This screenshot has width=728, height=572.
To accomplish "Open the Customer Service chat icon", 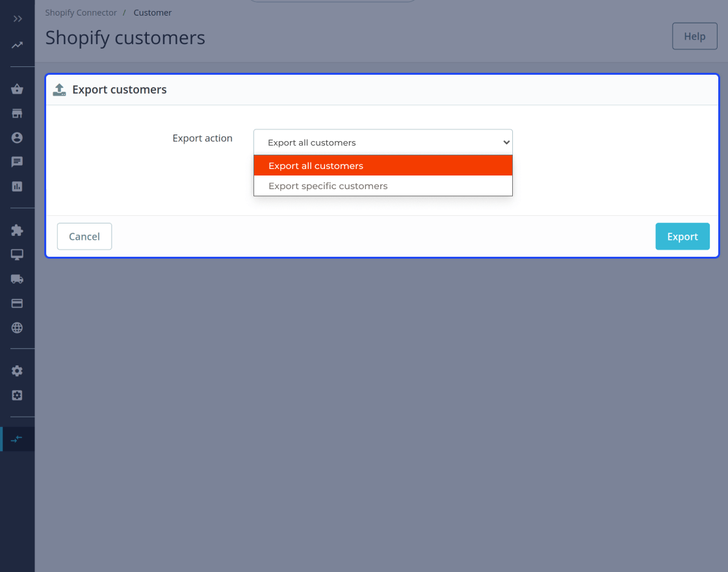I will point(17,162).
